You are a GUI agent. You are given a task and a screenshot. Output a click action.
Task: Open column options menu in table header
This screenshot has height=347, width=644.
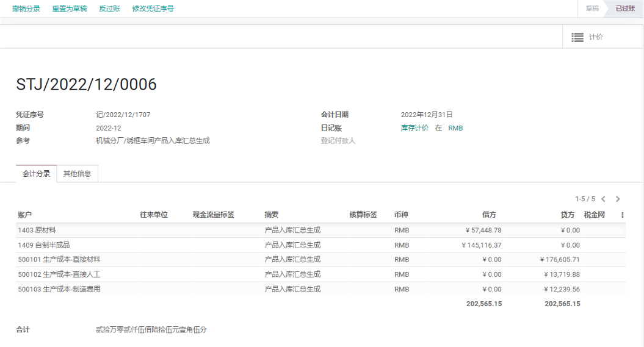coord(622,215)
